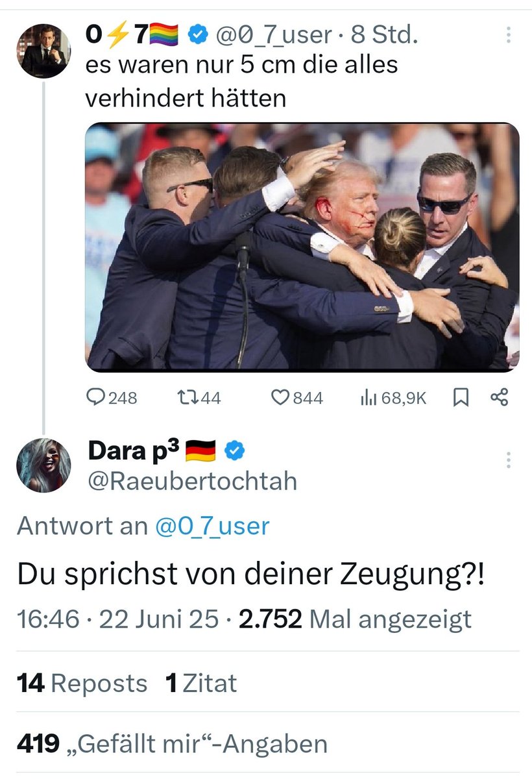View the 14 Reposts list
This screenshot has height=779, width=532.
(x=82, y=684)
